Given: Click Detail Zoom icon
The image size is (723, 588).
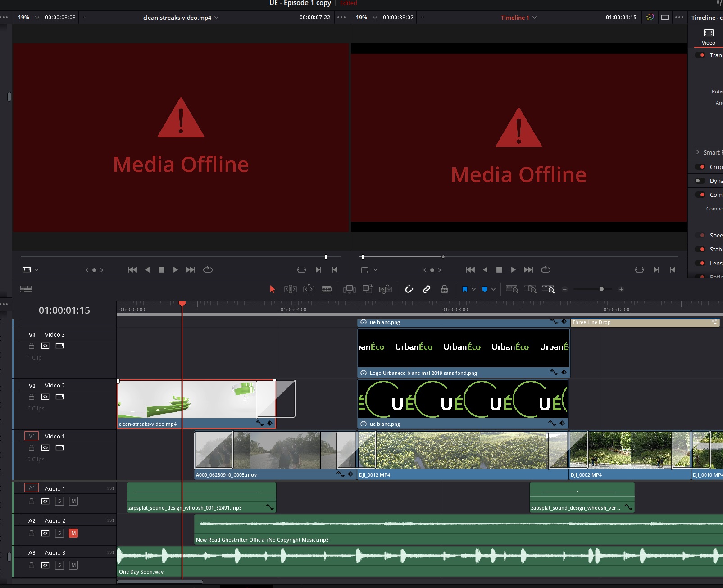Looking at the screenshot, I should click(530, 289).
